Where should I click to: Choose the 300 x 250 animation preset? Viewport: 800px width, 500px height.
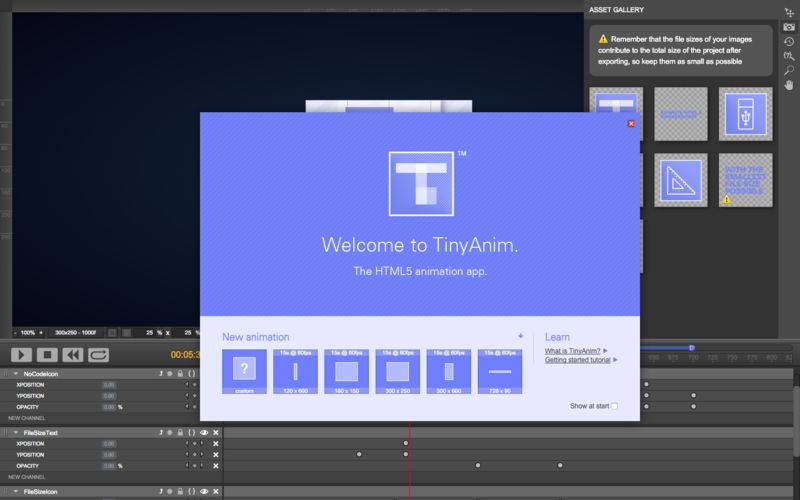tap(397, 371)
